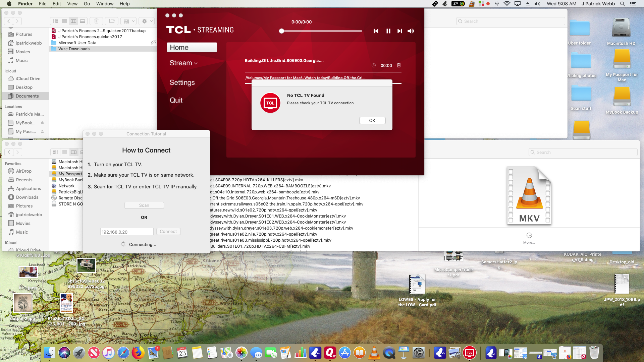The height and width of the screenshot is (362, 644).
Task: Mute the TCL Streaming volume speaker
Action: click(x=411, y=31)
